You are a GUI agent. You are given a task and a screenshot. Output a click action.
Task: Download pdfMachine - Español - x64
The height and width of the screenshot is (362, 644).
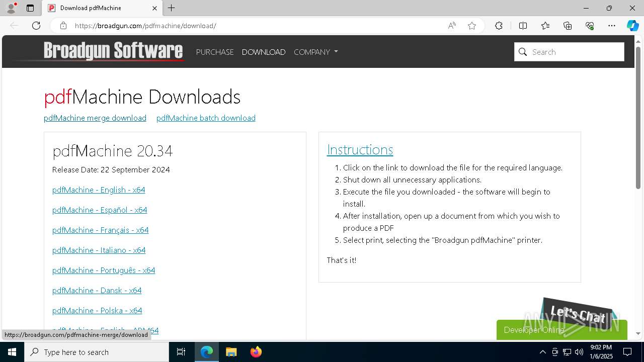click(100, 210)
